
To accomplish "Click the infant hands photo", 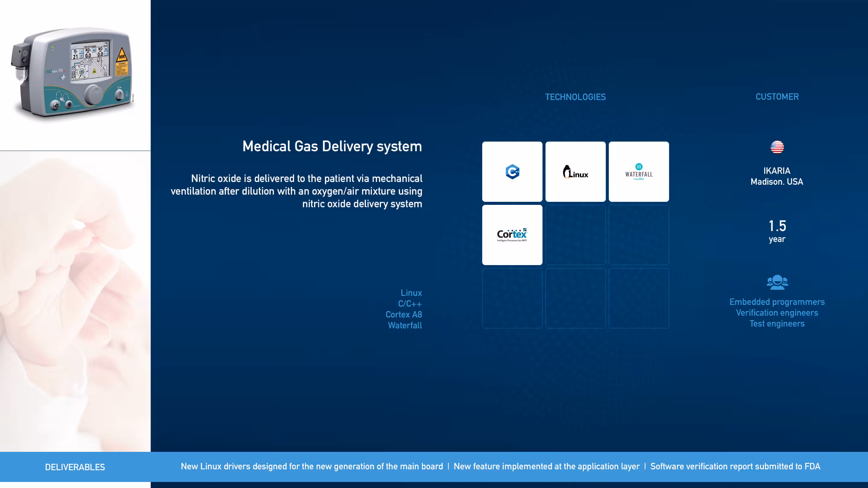I will click(x=75, y=300).
